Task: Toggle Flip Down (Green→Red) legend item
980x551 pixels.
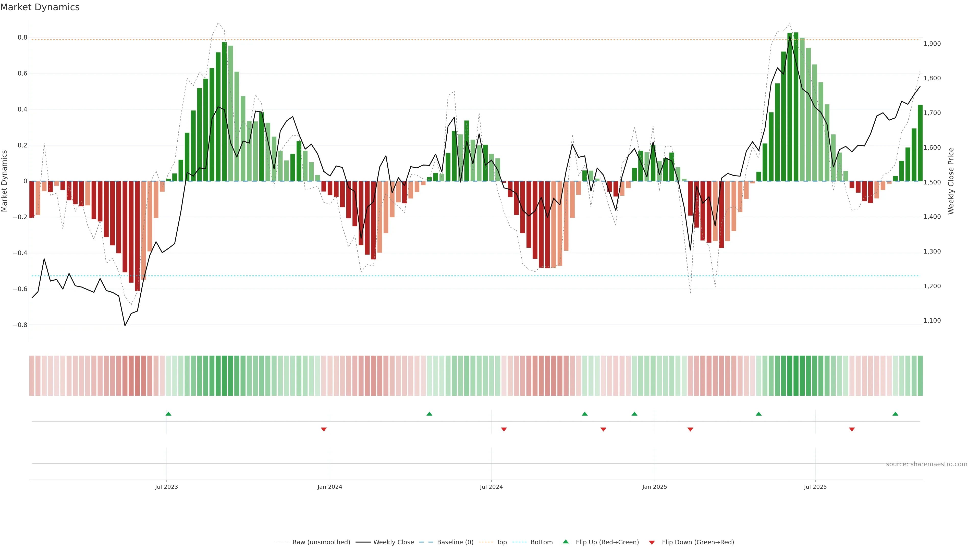Action: [698, 542]
